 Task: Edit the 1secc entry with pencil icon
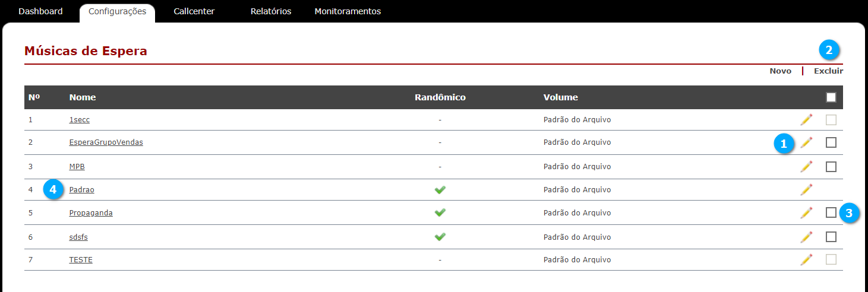[806, 120]
